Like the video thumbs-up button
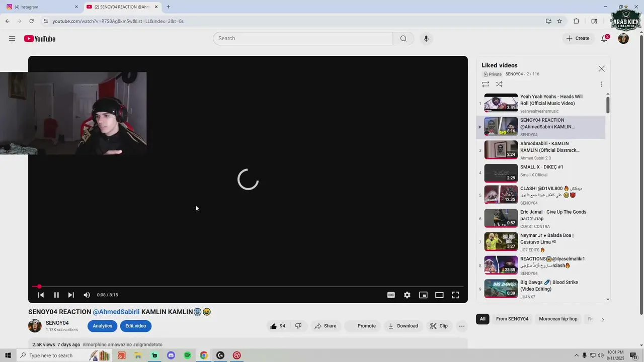The width and height of the screenshot is (644, 362). (x=278, y=326)
